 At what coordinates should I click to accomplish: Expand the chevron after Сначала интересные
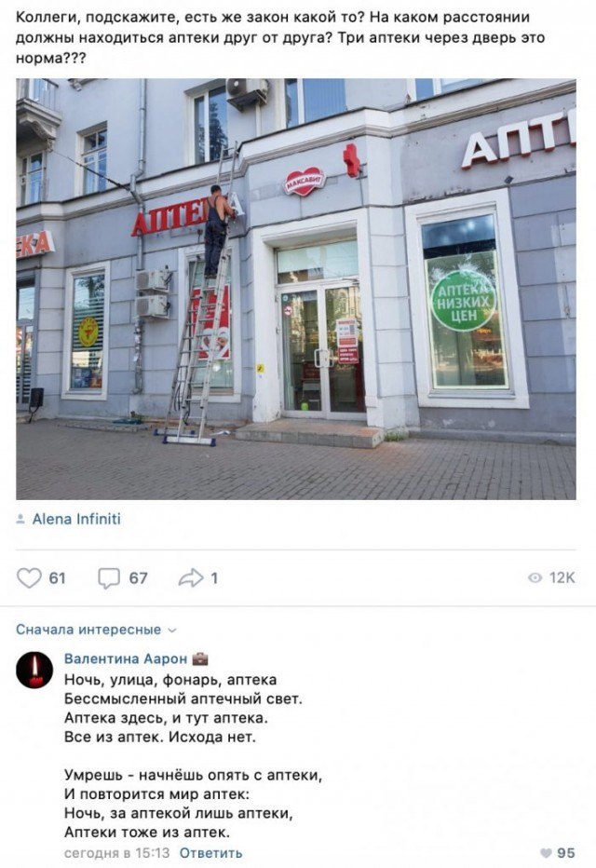[x=171, y=631]
